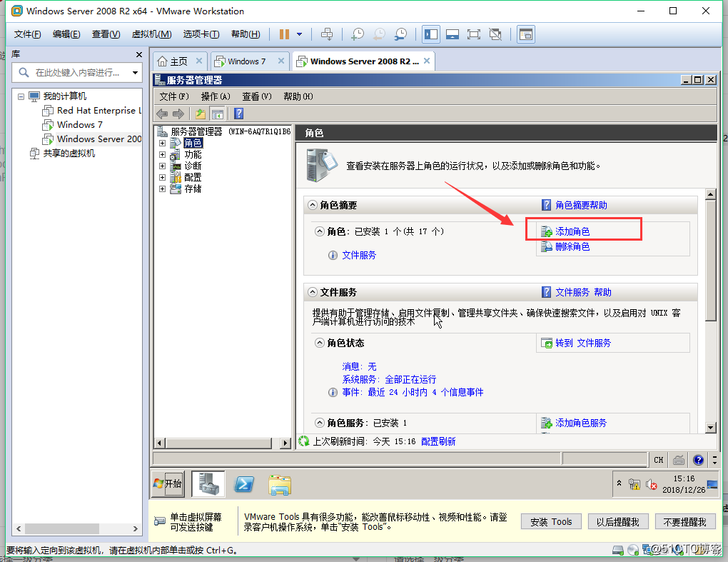Open VMware 编辑(E) menu
Screen dimensions: 728x562
pyautogui.click(x=66, y=34)
